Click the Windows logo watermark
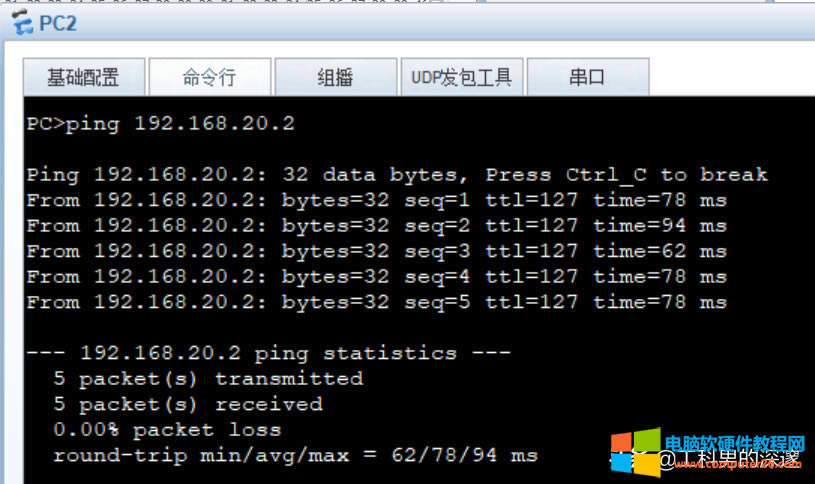The image size is (815, 484). [635, 452]
